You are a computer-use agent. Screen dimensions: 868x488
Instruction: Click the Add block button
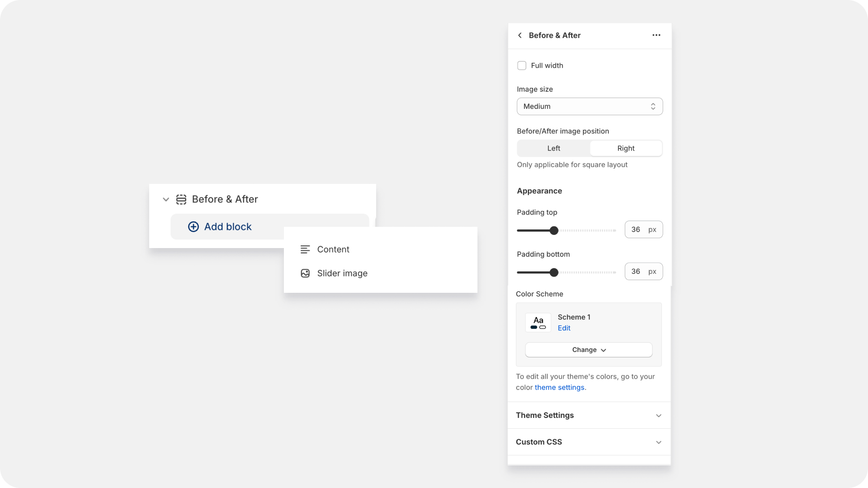coord(269,227)
